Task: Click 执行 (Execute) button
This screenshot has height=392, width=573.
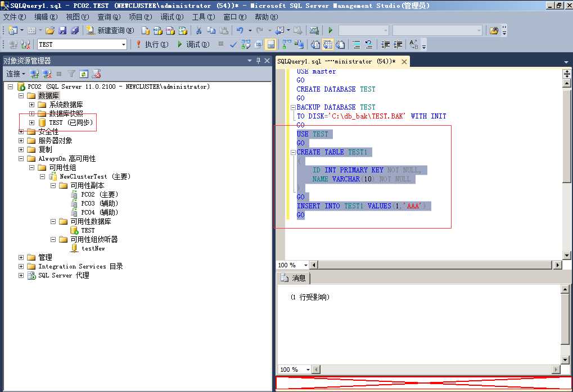Action: [x=152, y=44]
